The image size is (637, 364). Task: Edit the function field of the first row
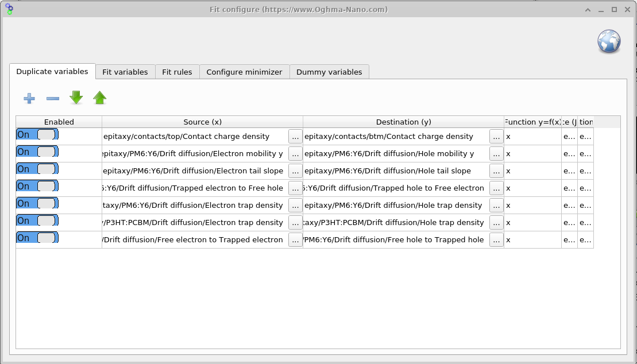(x=531, y=136)
